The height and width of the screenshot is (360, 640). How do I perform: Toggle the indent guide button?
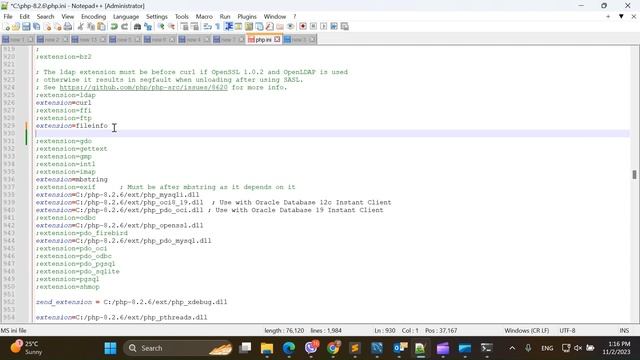(228, 27)
